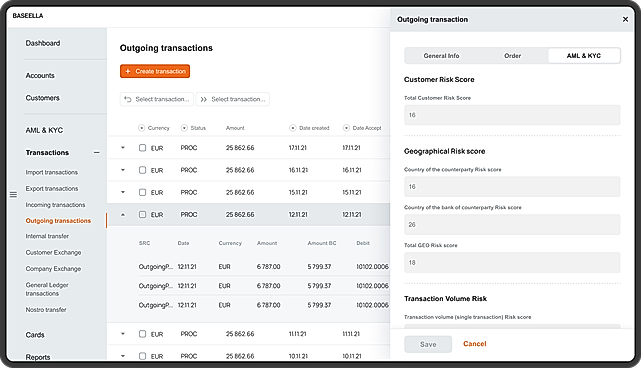Switch to the Order tab
This screenshot has height=368, width=641.
point(512,56)
